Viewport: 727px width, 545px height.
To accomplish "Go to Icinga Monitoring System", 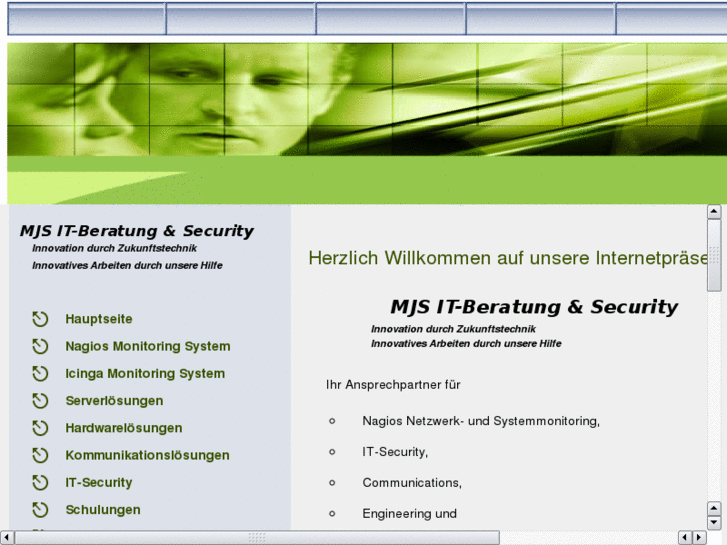I will (x=145, y=374).
